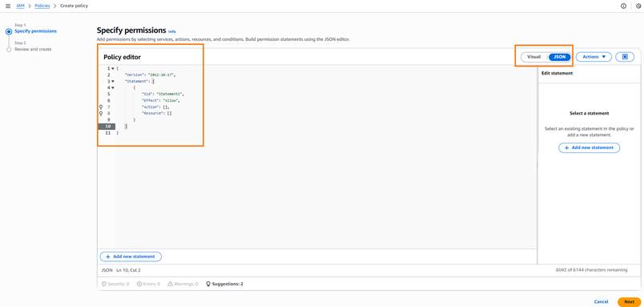Image resolution: width=644 pixels, height=307 pixels.
Task: Click the "Effect" Allow line
Action: click(160, 100)
